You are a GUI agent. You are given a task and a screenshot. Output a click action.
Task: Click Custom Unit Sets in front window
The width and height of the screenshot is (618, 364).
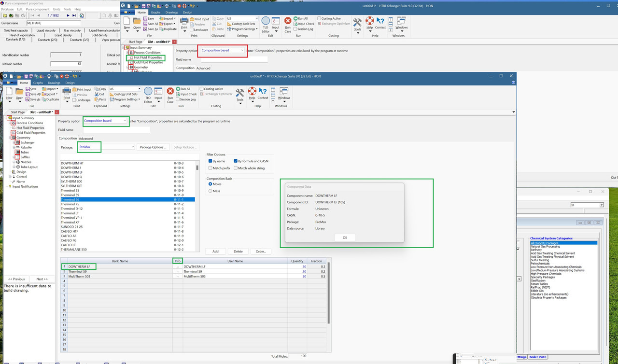pyautogui.click(x=123, y=94)
